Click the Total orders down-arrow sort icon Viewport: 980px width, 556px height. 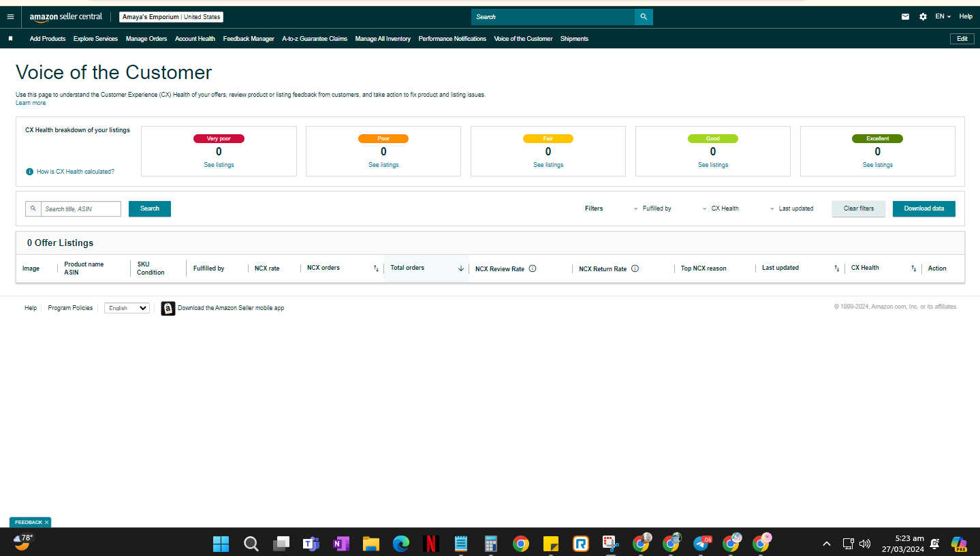click(x=461, y=268)
